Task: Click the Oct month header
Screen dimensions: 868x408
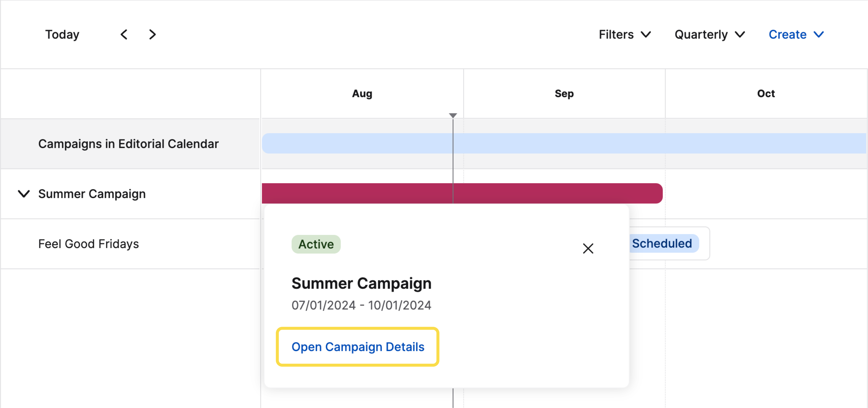Action: point(766,93)
